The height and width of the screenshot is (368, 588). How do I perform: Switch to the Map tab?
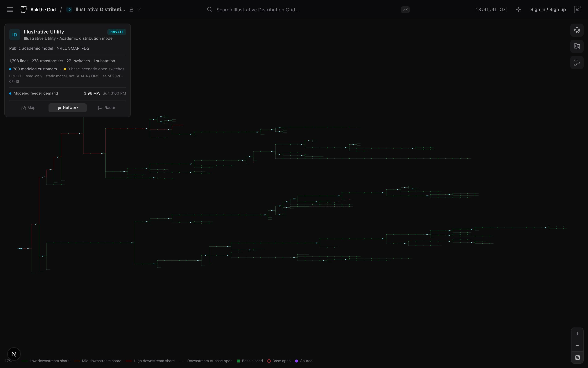point(28,108)
